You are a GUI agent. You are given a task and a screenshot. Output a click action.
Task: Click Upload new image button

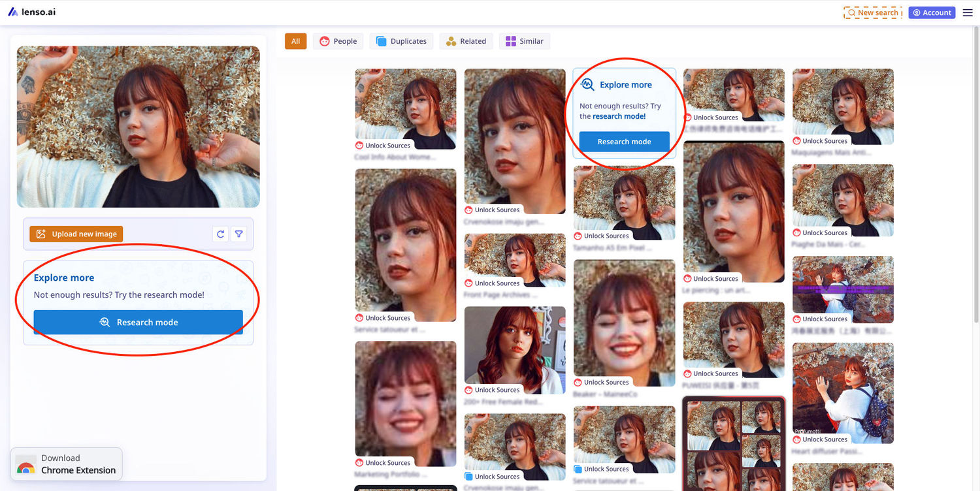pos(76,234)
